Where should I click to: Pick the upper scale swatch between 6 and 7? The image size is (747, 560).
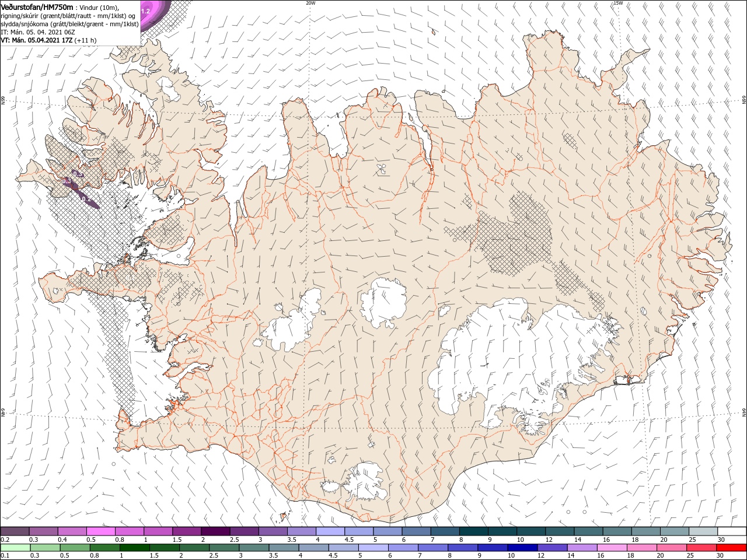click(416, 531)
